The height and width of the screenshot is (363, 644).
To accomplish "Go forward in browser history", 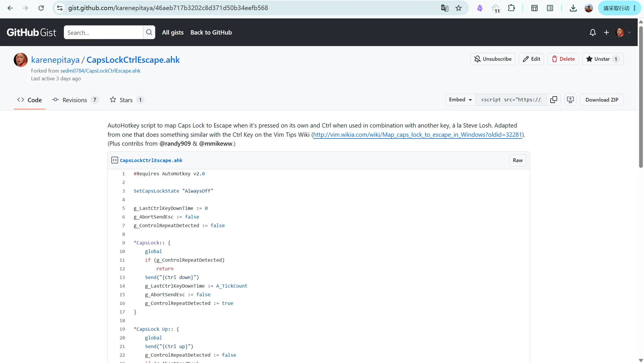I will pyautogui.click(x=26, y=8).
